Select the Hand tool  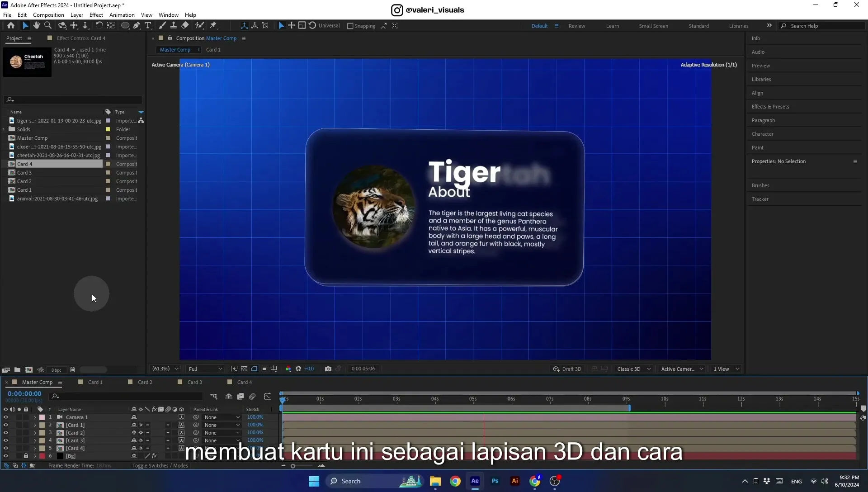pos(37,26)
